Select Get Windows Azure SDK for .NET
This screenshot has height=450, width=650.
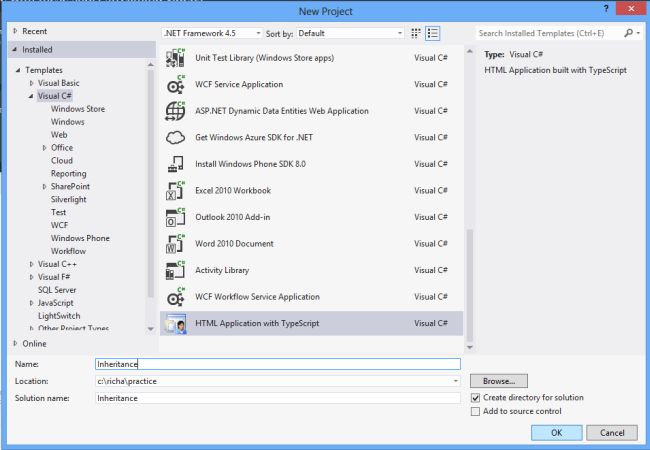coord(254,138)
